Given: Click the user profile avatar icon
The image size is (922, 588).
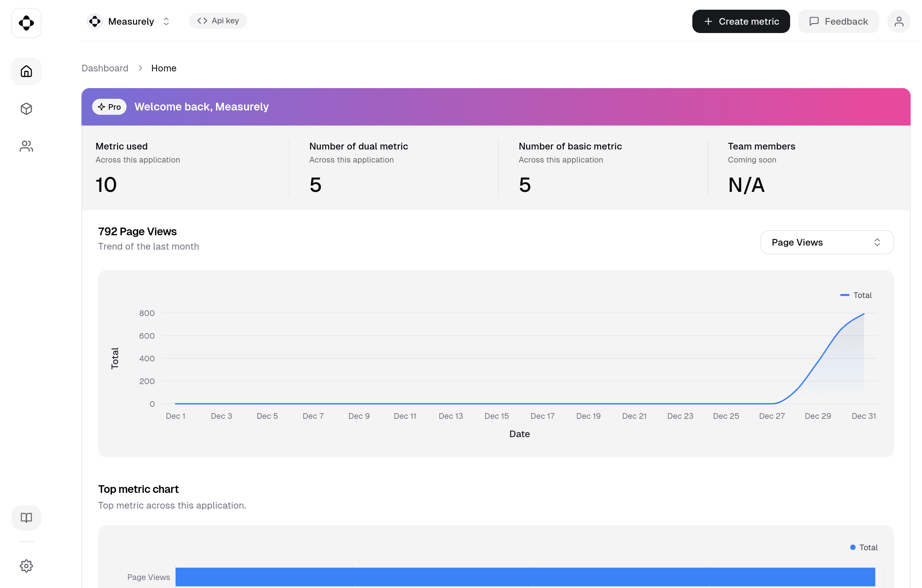Looking at the screenshot, I should coord(899,21).
